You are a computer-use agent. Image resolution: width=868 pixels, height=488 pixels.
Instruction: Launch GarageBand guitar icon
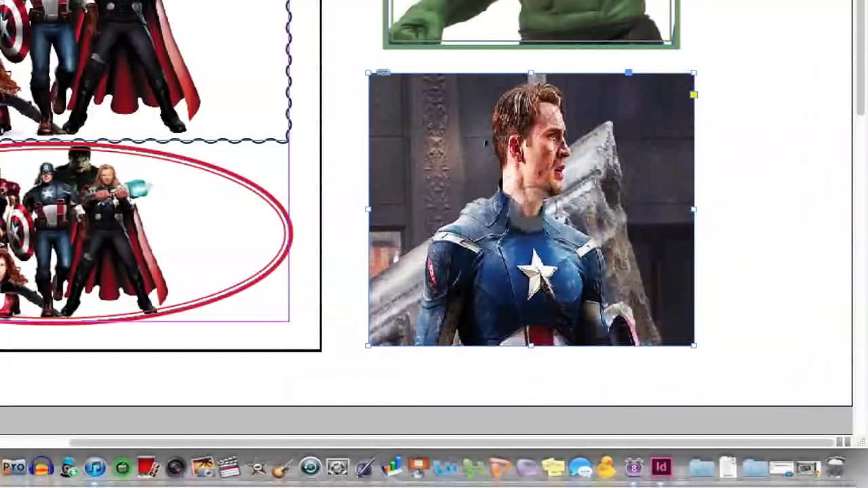(282, 468)
